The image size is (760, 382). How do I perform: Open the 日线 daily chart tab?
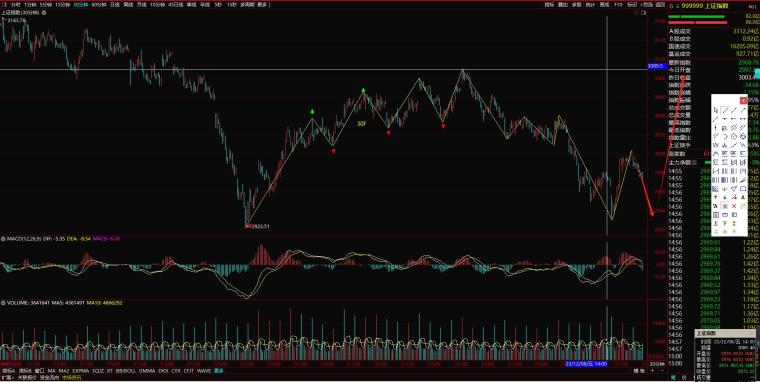(x=114, y=4)
